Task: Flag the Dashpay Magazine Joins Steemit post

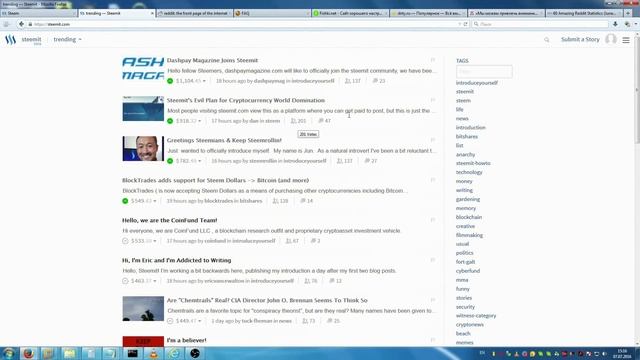Action: (x=433, y=60)
